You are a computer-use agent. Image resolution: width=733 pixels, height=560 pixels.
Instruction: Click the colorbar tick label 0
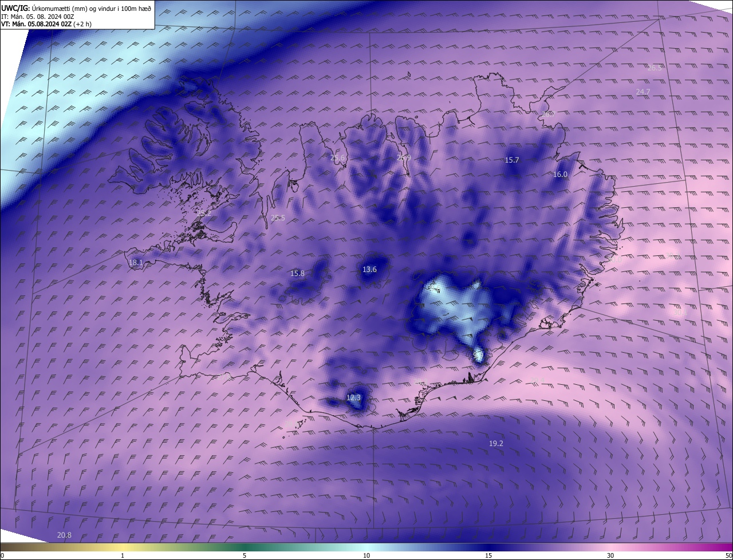click(x=2, y=555)
